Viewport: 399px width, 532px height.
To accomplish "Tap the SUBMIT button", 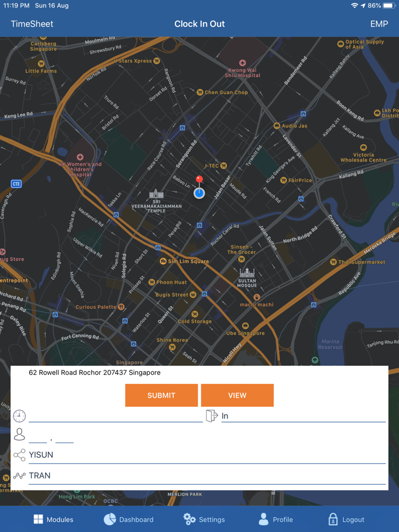I will (x=161, y=395).
